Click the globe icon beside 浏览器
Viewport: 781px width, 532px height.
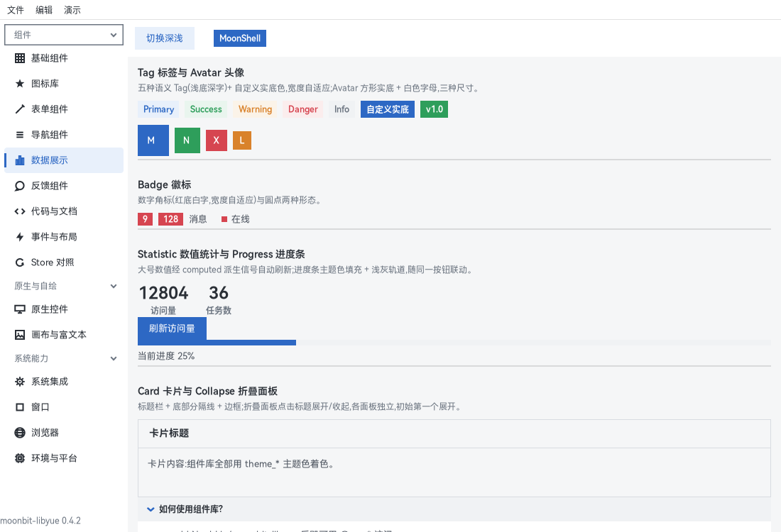pos(20,433)
